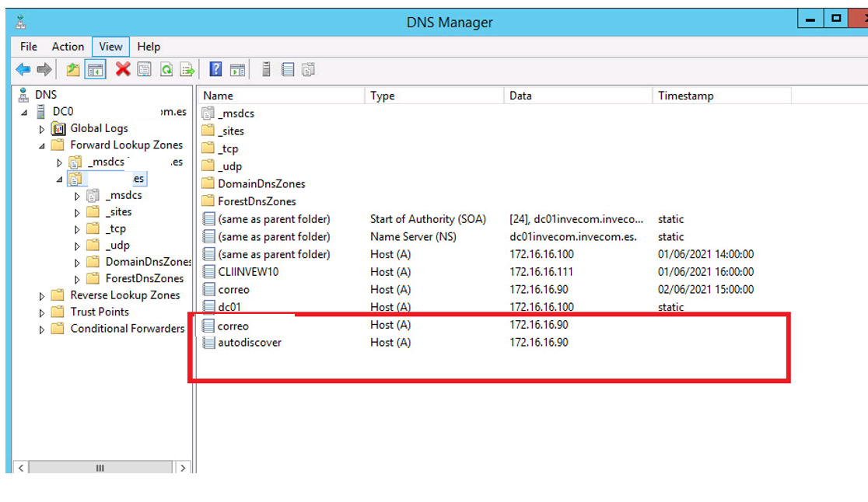Viewport: 868px width, 502px height.
Task: Expand Reverse Lookup Zones node
Action: (x=41, y=296)
